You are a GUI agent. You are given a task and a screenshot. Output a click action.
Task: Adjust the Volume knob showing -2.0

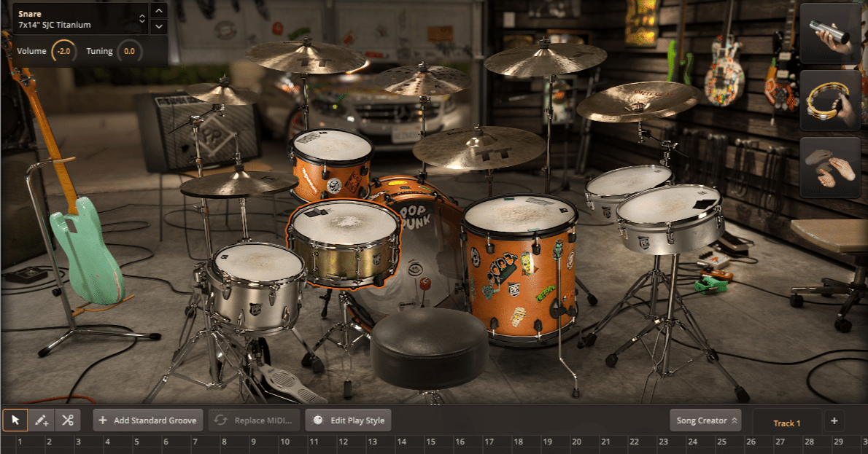(x=63, y=51)
